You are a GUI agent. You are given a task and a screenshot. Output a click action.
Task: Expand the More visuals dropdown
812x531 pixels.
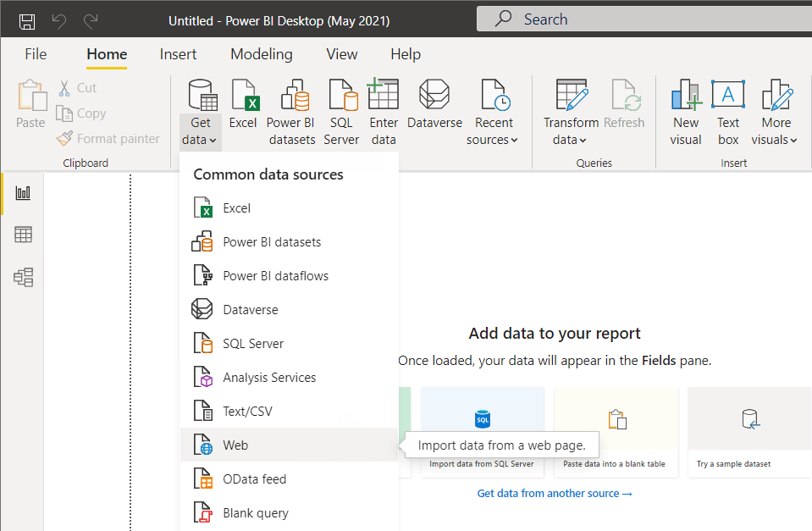(793, 141)
